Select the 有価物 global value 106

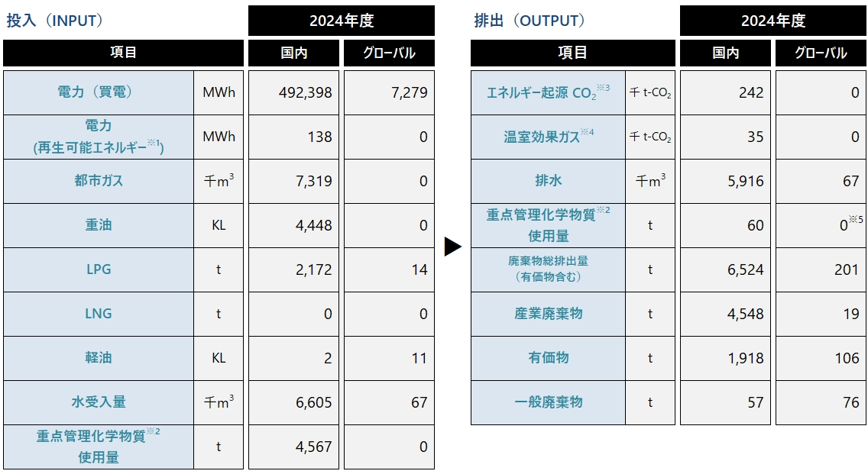coord(821,358)
